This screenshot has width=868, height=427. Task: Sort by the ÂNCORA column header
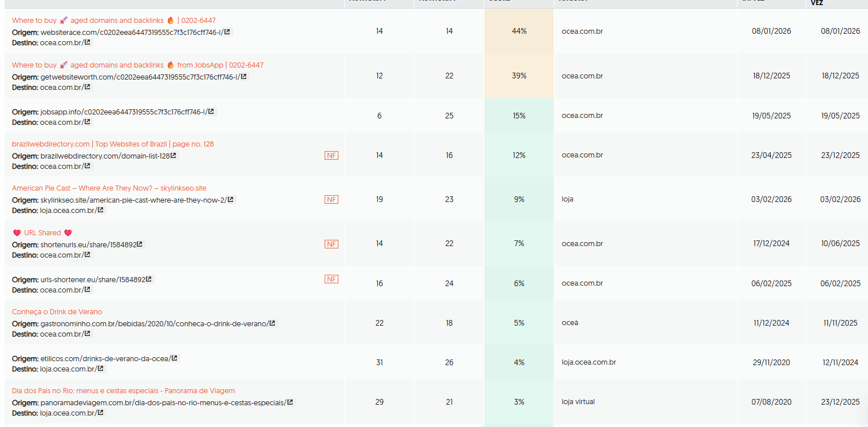573,3
